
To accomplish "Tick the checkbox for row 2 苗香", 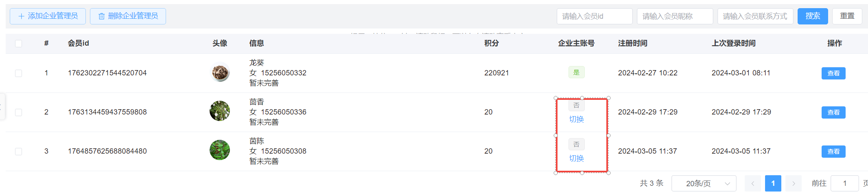I will pos(18,112).
